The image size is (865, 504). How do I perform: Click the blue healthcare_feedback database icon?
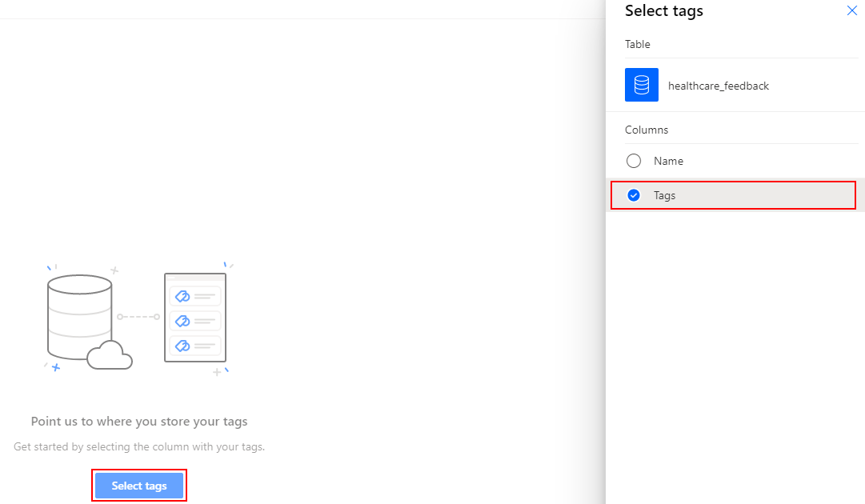click(x=641, y=85)
